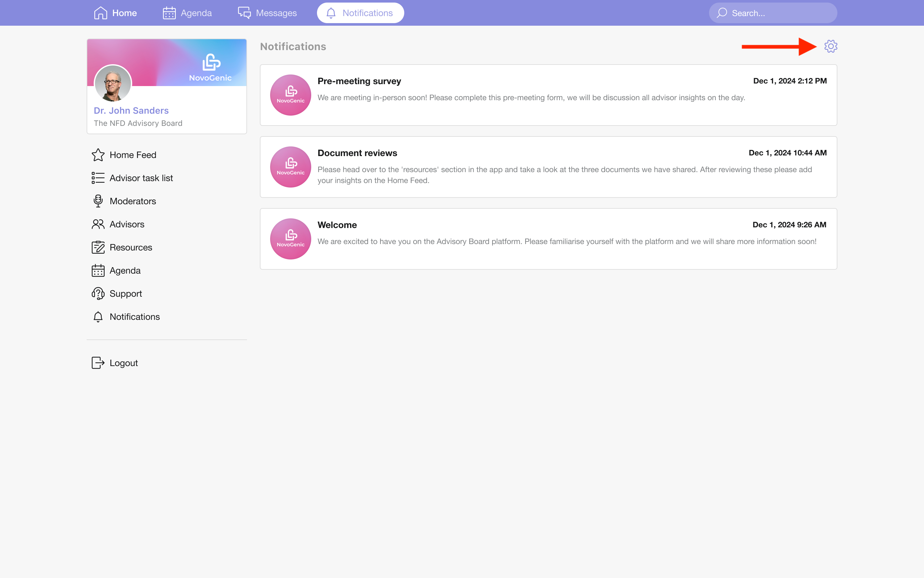The image size is (924, 578).
Task: Open Welcome notification title
Action: point(337,225)
